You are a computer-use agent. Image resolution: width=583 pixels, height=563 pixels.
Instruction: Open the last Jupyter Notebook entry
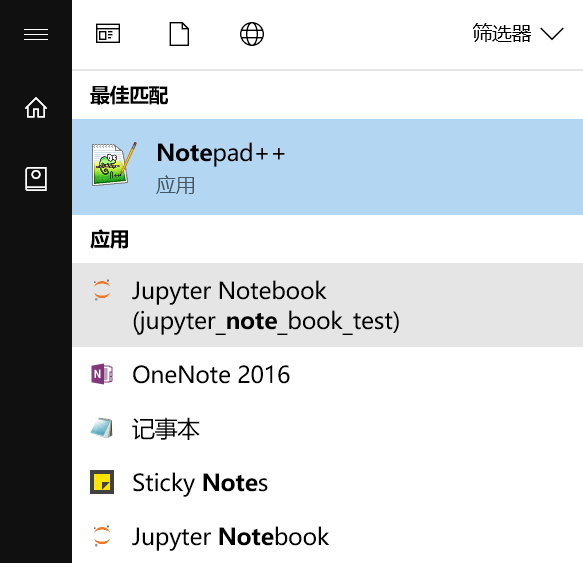(328, 536)
